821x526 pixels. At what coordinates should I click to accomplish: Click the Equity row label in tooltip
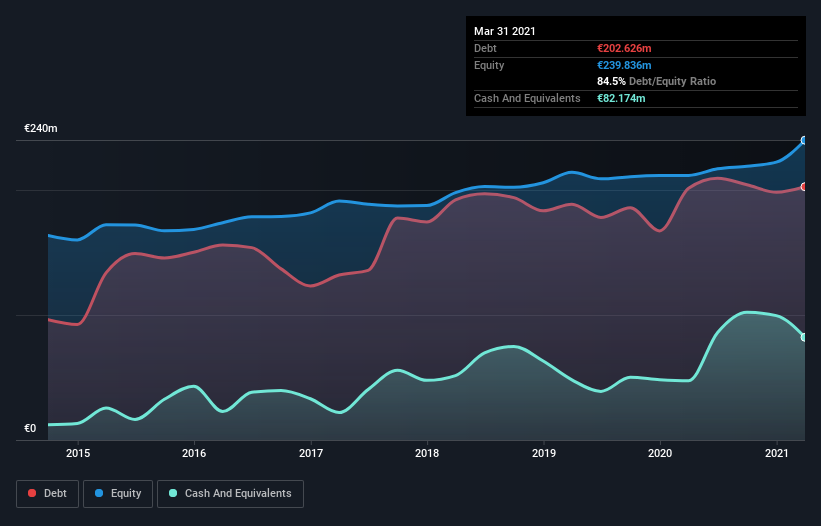tap(489, 65)
